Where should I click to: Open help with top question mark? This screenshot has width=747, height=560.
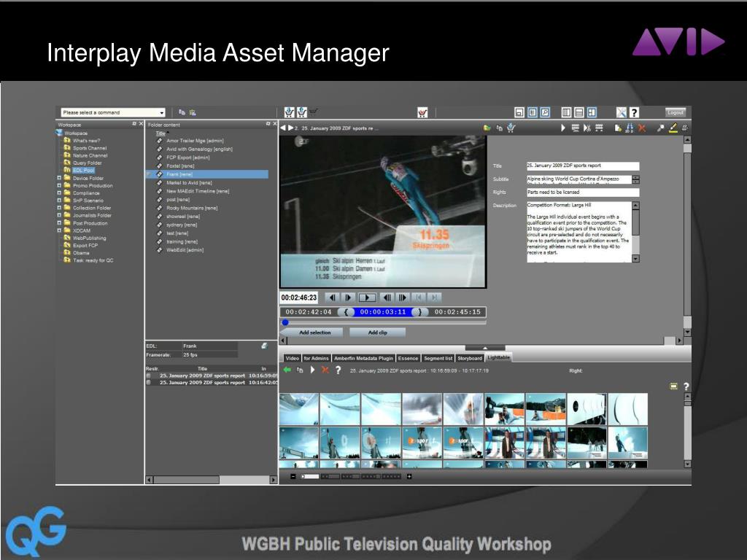[634, 112]
